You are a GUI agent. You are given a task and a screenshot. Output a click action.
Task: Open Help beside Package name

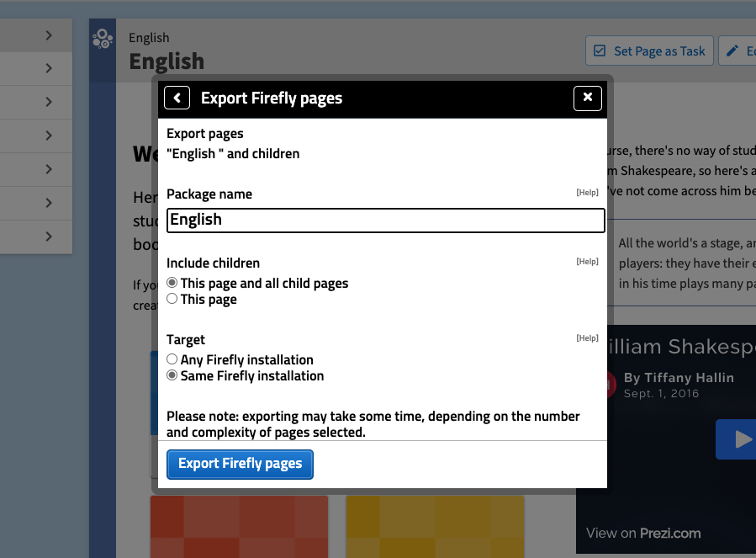[586, 192]
